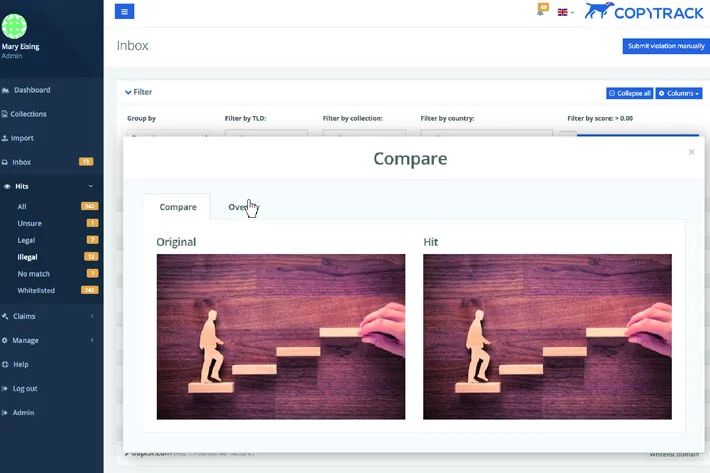Screen dimensions: 710x473
Task: Click the hamburger menu toggle button
Action: pyautogui.click(x=125, y=11)
